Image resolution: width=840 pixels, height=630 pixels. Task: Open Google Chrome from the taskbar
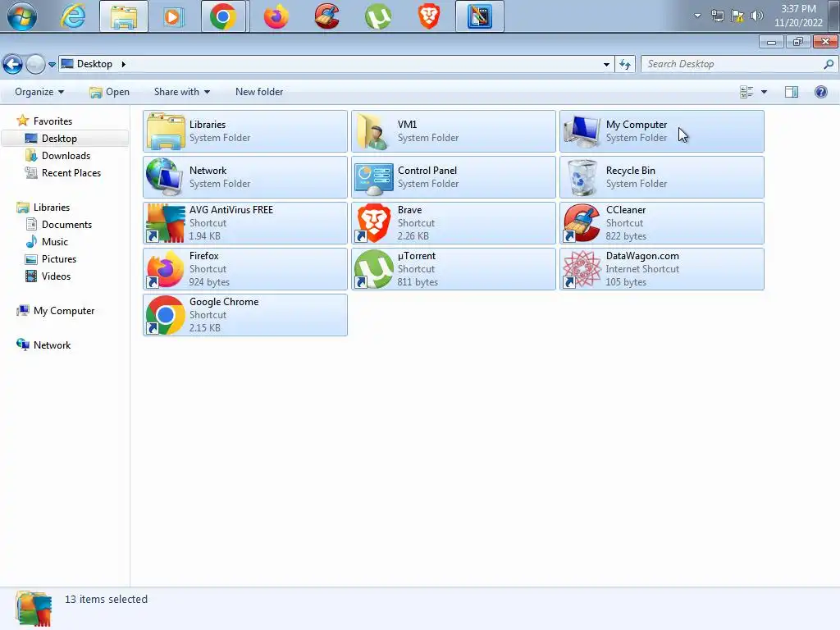pyautogui.click(x=225, y=16)
